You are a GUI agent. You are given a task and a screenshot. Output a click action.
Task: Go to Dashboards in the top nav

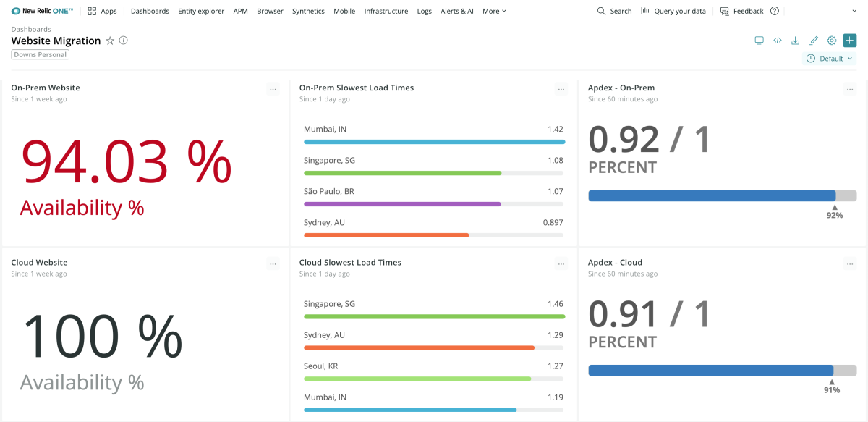pos(150,11)
